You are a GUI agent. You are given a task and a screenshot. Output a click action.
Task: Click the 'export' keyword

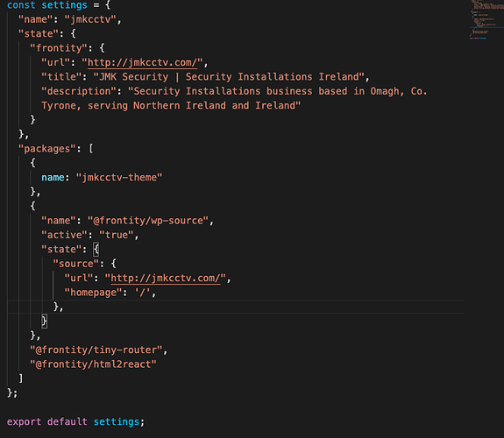[x=25, y=422]
